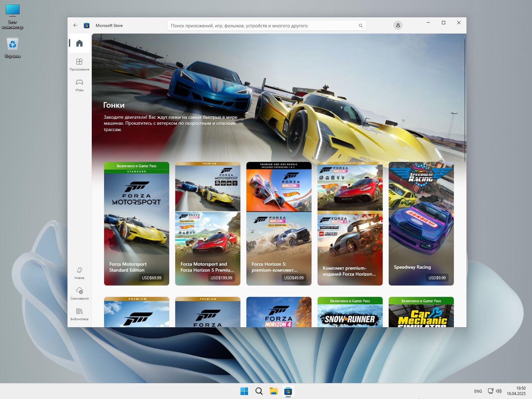Click Microsoft Store taskbar icon

[288, 391]
